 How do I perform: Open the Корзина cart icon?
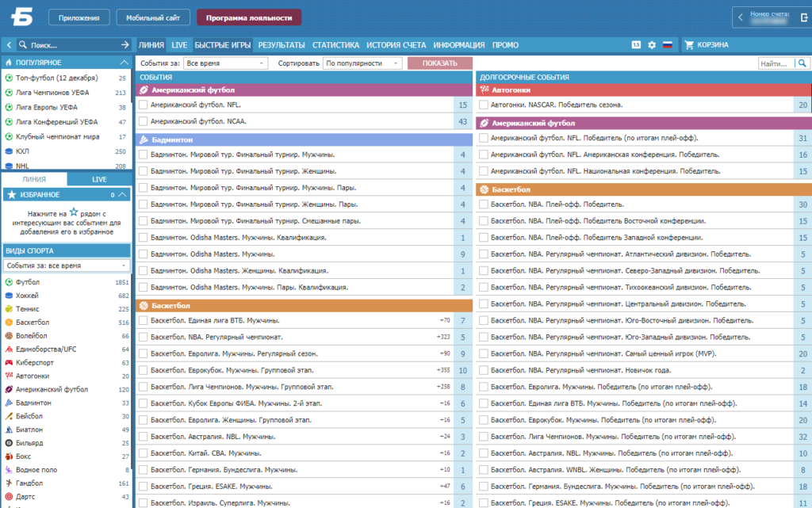click(x=689, y=45)
